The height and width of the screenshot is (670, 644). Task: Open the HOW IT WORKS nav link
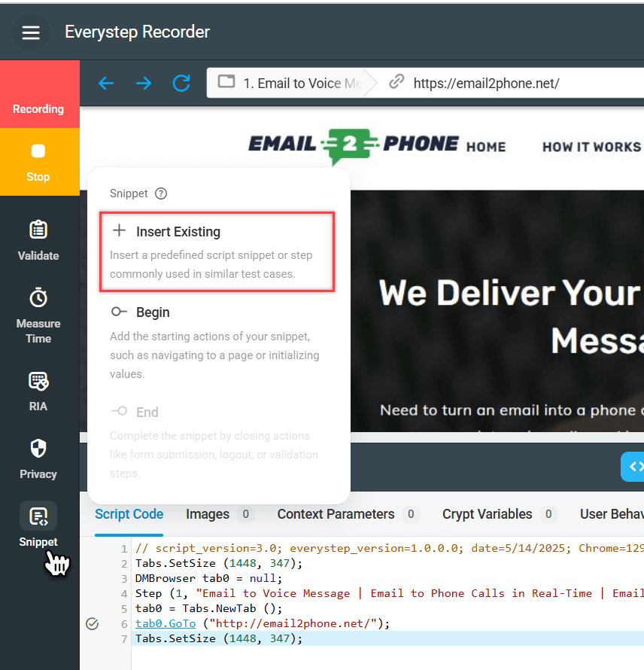pos(592,147)
